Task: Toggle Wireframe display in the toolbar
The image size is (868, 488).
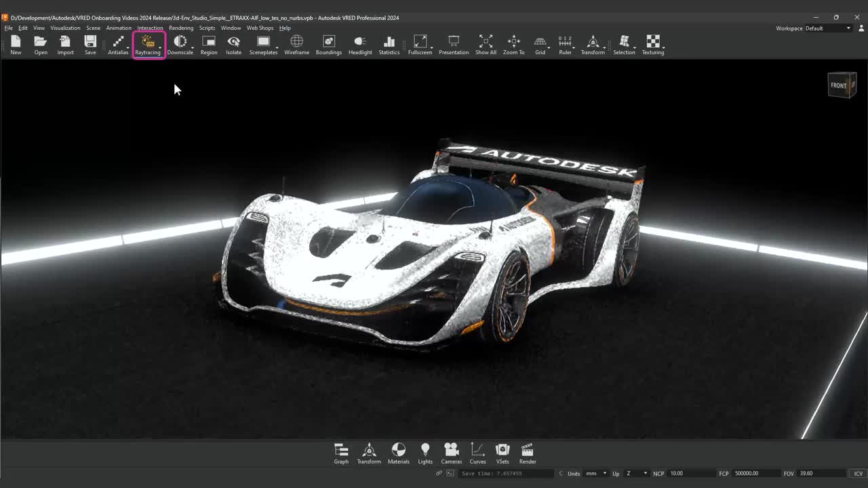Action: coord(296,45)
